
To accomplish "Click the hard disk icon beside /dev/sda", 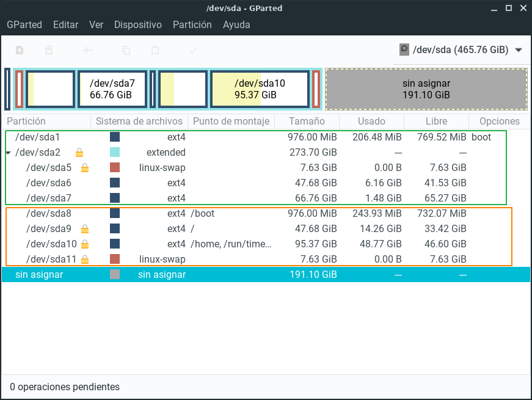I will 404,49.
